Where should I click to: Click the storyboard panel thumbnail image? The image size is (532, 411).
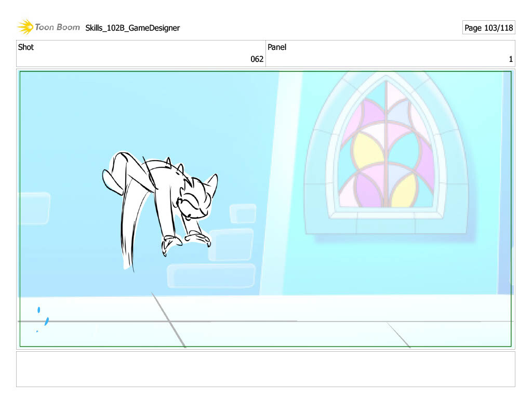pyautogui.click(x=265, y=209)
